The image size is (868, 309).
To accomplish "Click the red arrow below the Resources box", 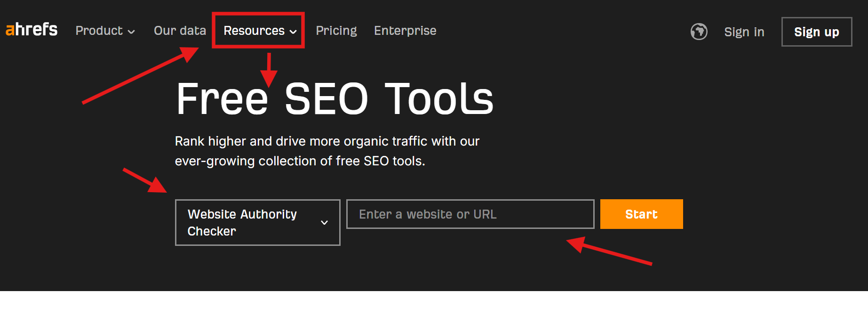I will point(269,70).
